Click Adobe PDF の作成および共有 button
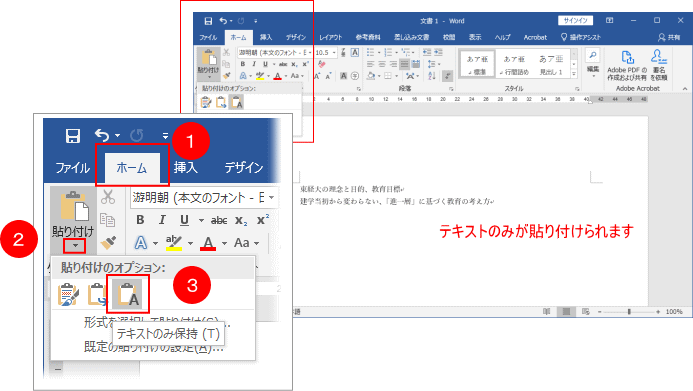Viewport: 693px width, 391px height. 627,65
